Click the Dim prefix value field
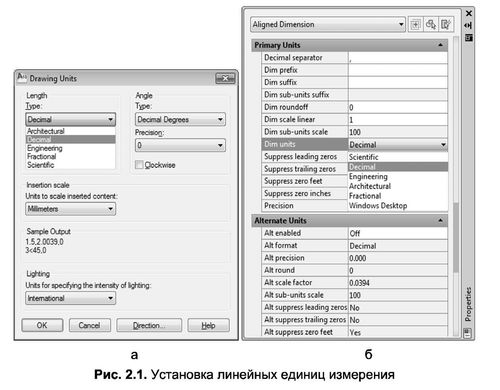 pos(398,70)
